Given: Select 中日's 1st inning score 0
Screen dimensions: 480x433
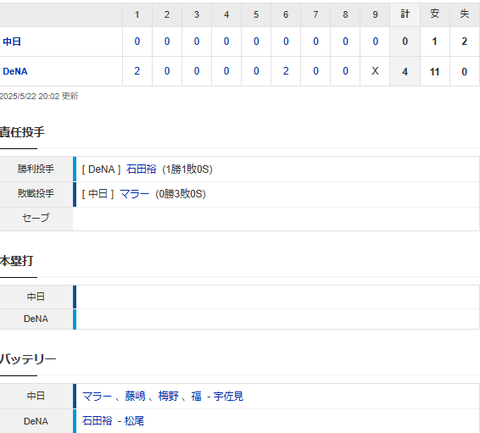Looking at the screenshot, I should (137, 42).
